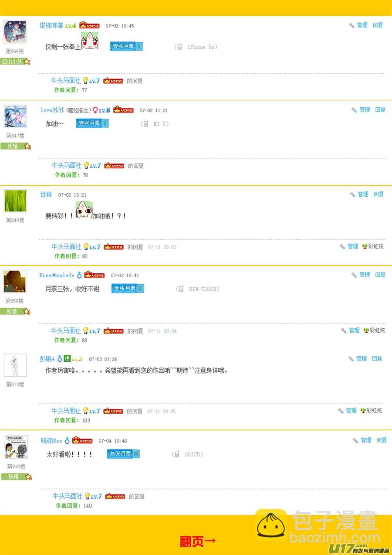Click the green grass avatar of 丗奭
The height and width of the screenshot is (555, 392).
15,201
